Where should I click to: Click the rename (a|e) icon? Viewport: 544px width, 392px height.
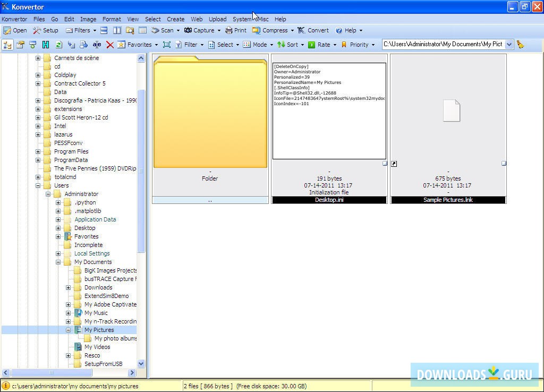pyautogui.click(x=97, y=45)
